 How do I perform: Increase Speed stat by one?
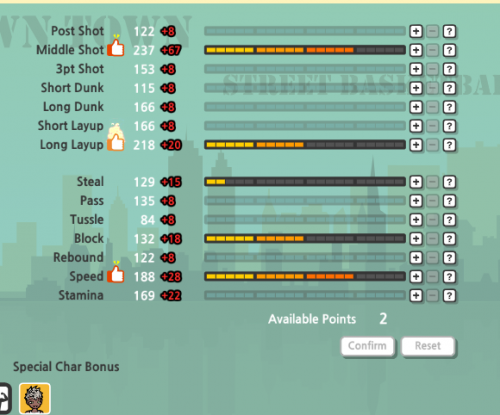[x=416, y=277]
